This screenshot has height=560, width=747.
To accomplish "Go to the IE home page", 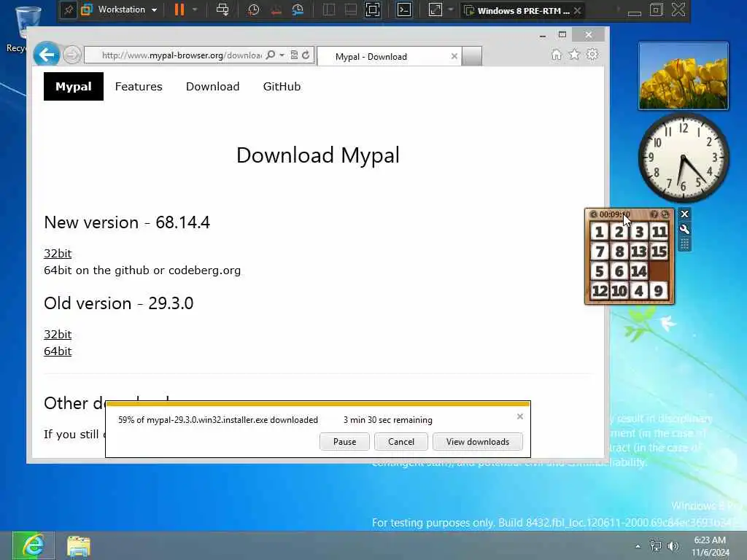I will [x=557, y=55].
